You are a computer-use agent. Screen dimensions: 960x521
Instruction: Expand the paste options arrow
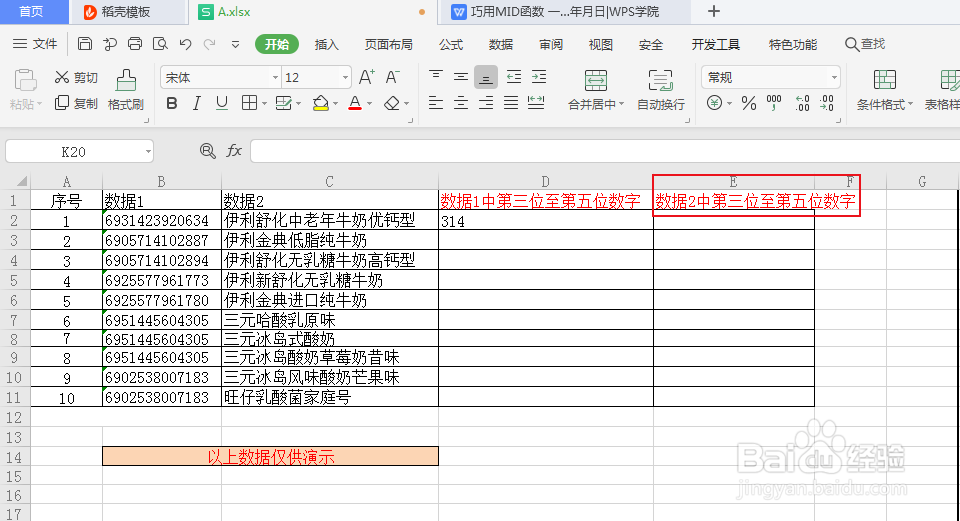(x=40, y=104)
